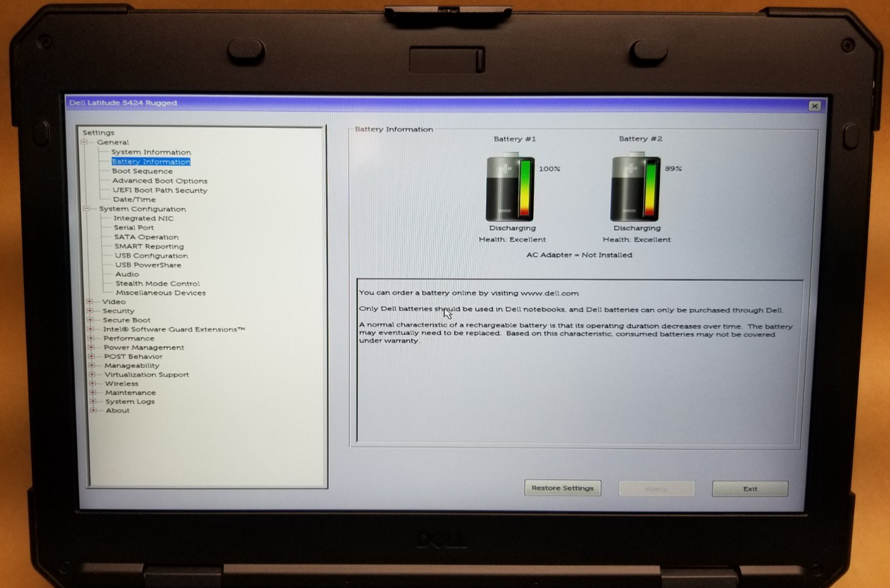Open the About category
This screenshot has height=588, width=890.
(x=118, y=411)
